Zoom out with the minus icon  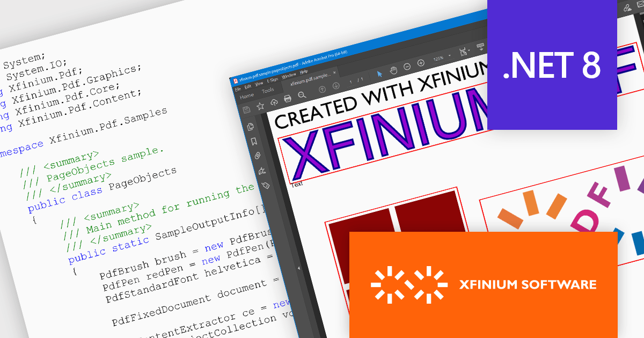407,67
